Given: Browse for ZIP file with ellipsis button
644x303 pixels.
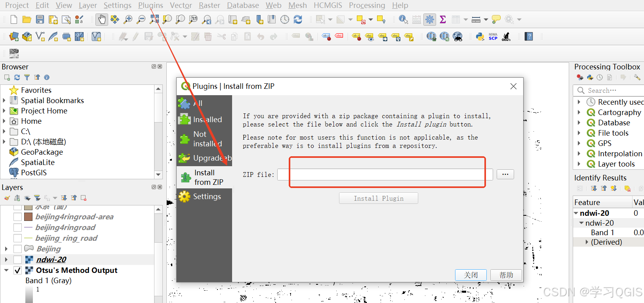Looking at the screenshot, I should 505,175.
